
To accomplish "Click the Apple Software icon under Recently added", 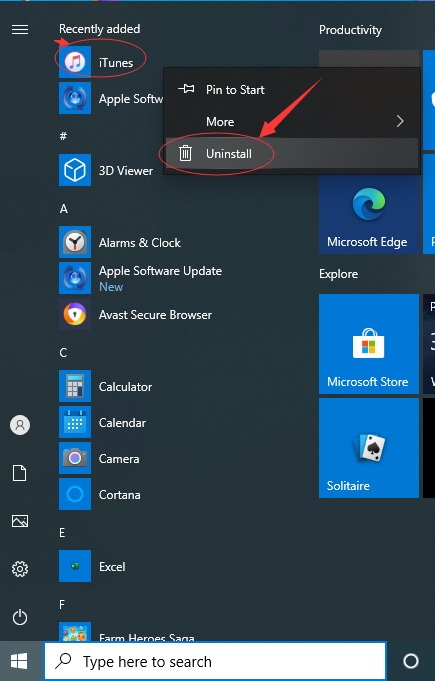I will click(75, 98).
